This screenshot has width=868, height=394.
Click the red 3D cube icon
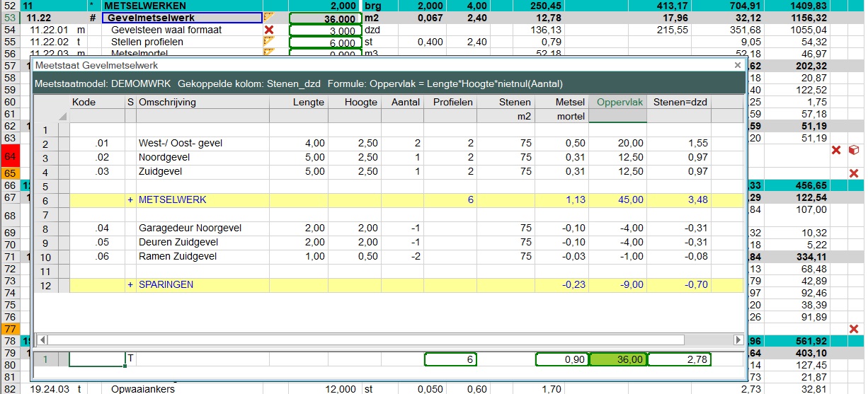point(853,150)
